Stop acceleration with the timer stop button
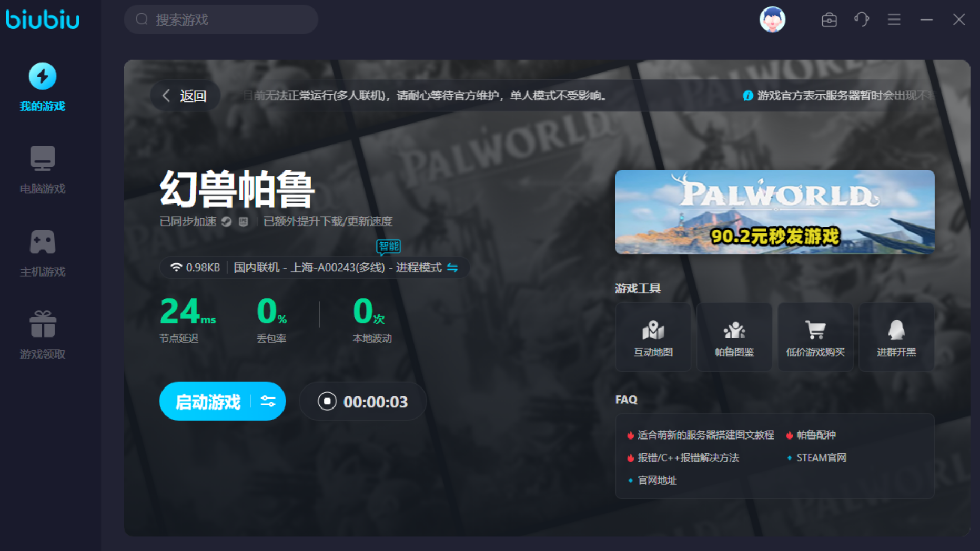The width and height of the screenshot is (980, 551). point(327,401)
